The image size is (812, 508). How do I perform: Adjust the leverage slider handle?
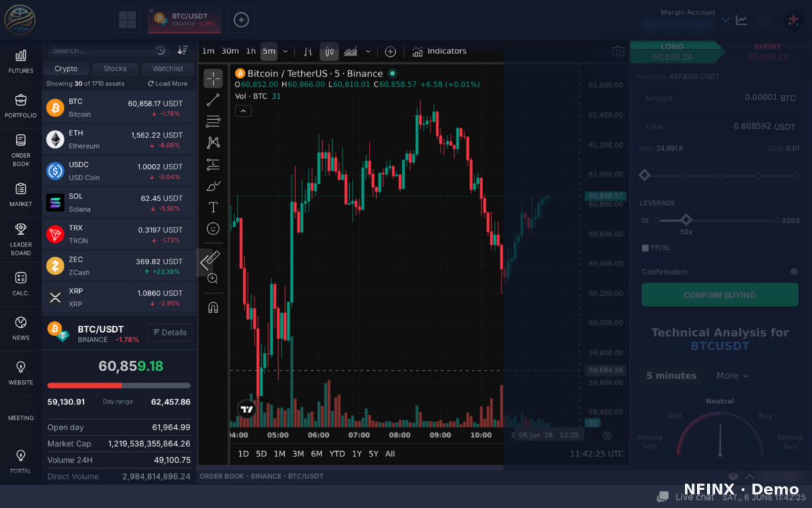[x=686, y=220]
